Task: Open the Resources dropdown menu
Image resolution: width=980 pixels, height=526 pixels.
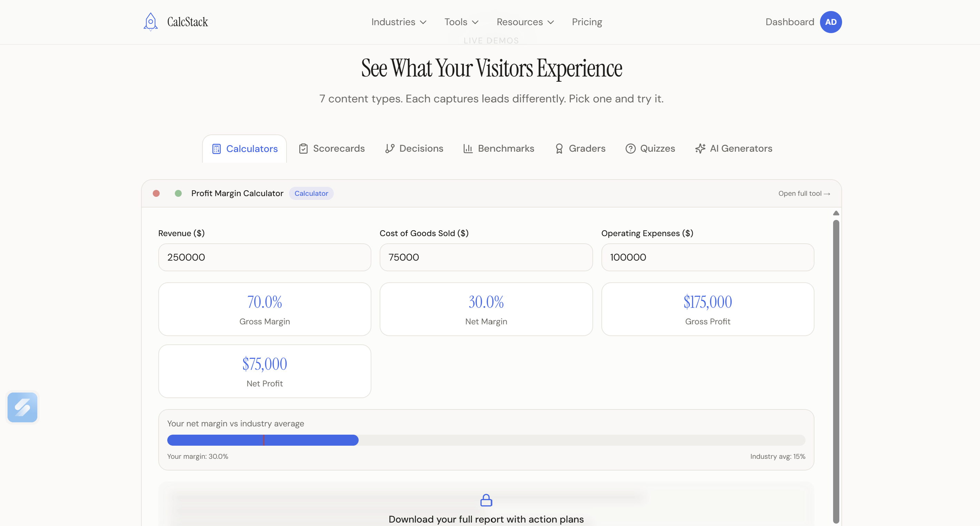Action: [x=525, y=22]
